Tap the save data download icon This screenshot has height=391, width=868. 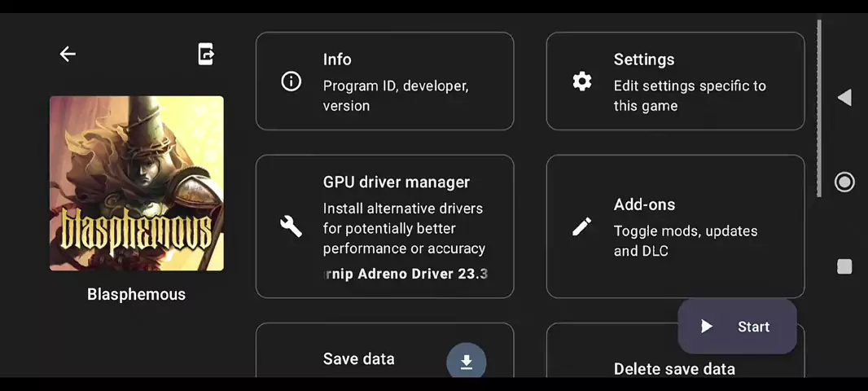(467, 362)
